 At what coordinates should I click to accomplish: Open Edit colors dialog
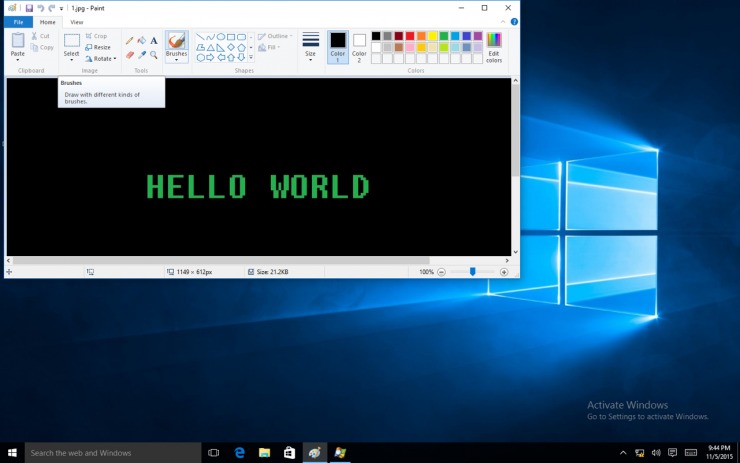[494, 46]
